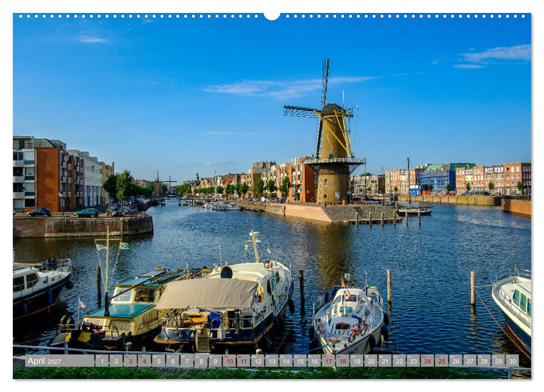
Task: Choose date cell 20 in the calendar strip
Action: [x=371, y=361]
